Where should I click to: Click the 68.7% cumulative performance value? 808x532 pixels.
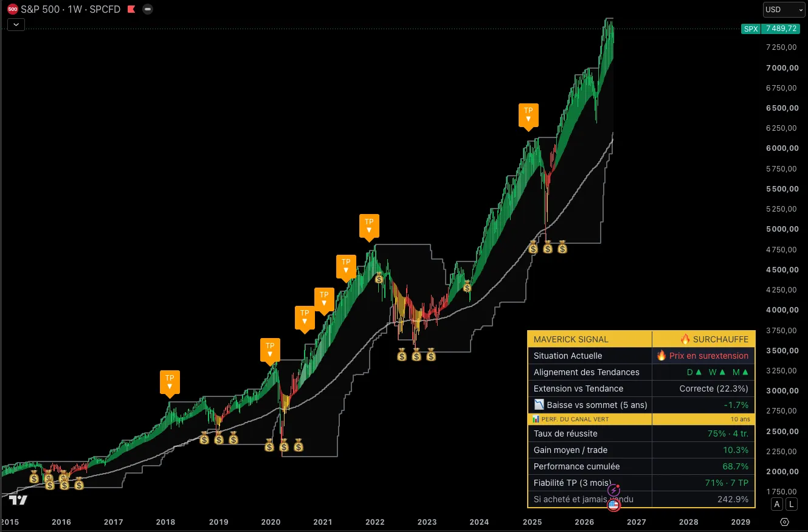pyautogui.click(x=736, y=466)
